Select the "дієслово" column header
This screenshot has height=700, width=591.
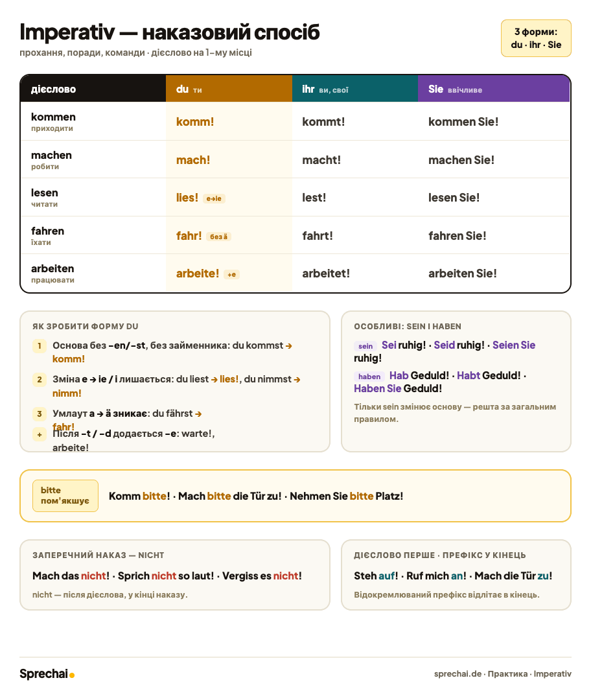click(x=93, y=89)
